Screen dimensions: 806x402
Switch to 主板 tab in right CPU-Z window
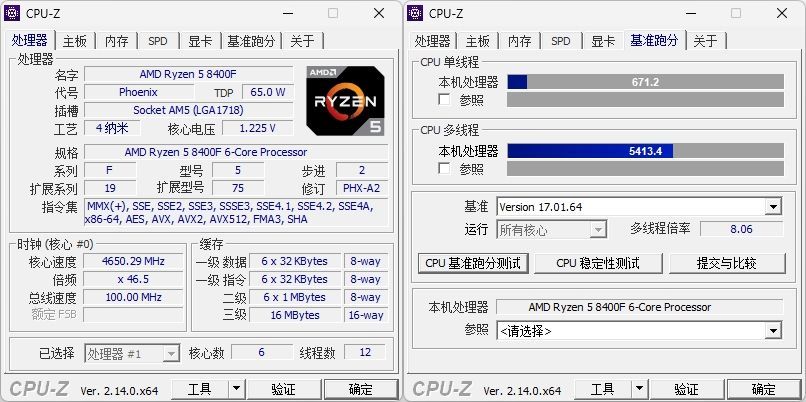(478, 41)
